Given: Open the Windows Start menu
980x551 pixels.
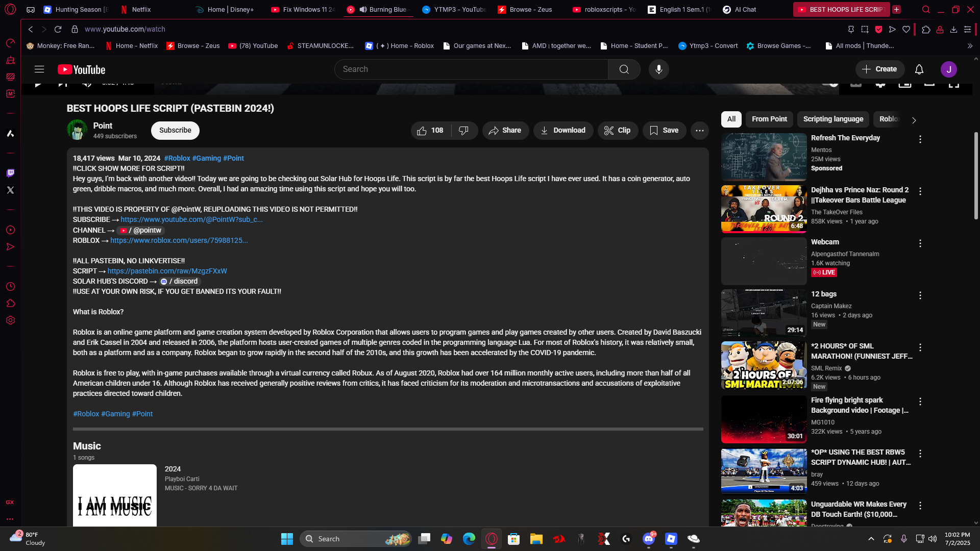Looking at the screenshot, I should [x=287, y=539].
